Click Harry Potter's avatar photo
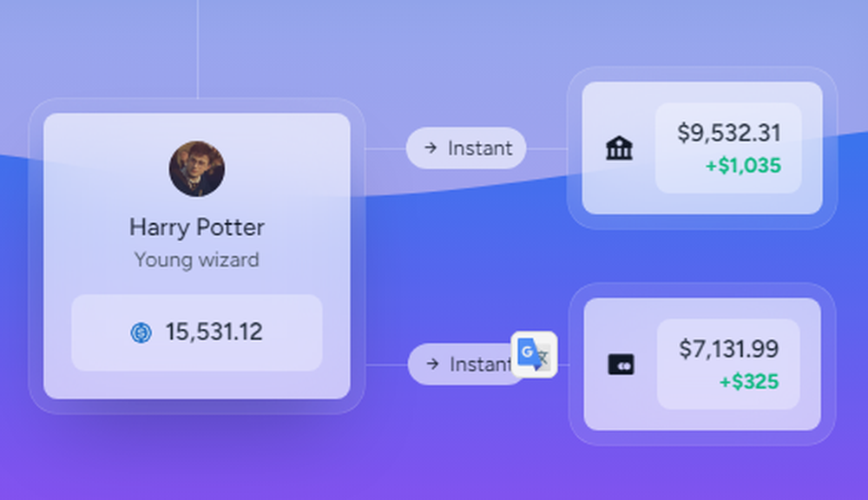This screenshot has height=500, width=868. pos(197,169)
